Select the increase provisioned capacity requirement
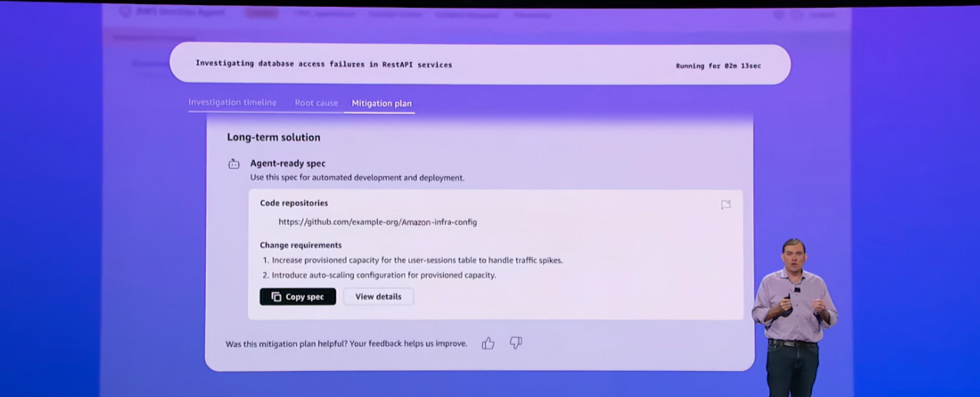980x397 pixels. point(417,260)
